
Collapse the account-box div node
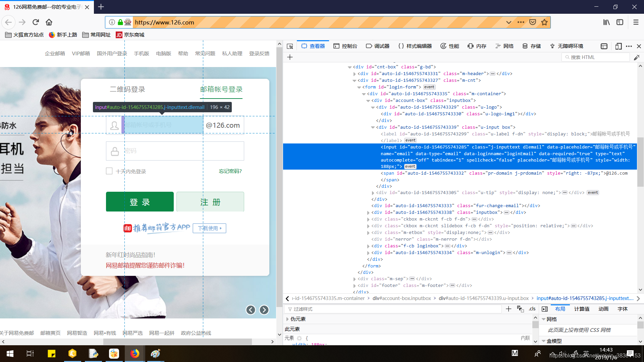368,101
